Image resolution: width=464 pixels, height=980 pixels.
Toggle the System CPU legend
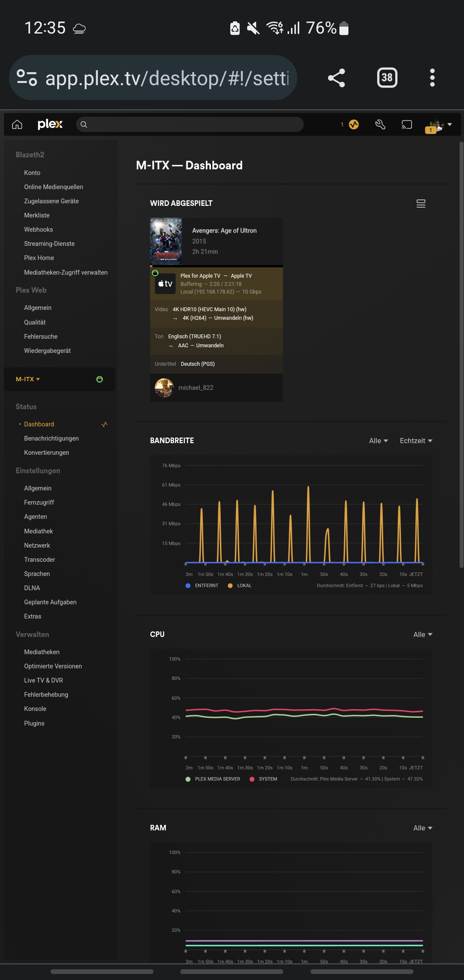(263, 779)
